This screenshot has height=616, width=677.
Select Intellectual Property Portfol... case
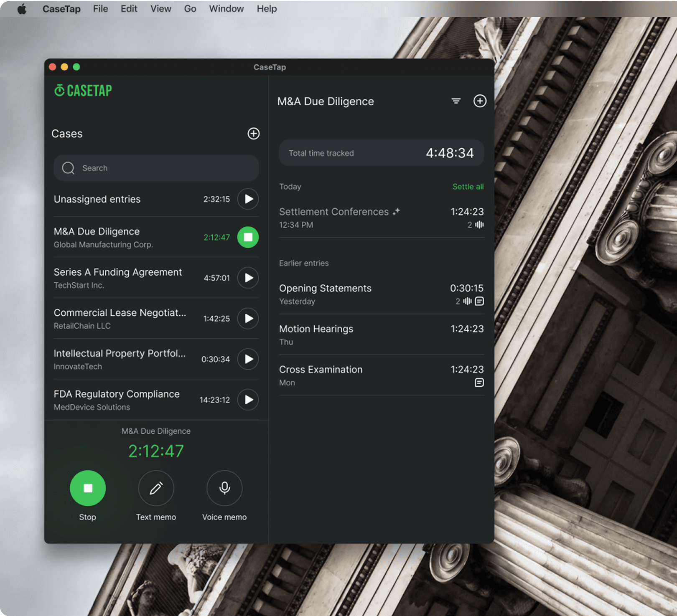point(156,359)
